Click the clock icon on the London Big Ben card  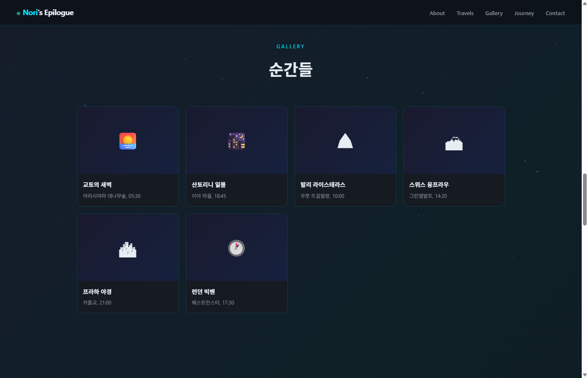tap(236, 248)
